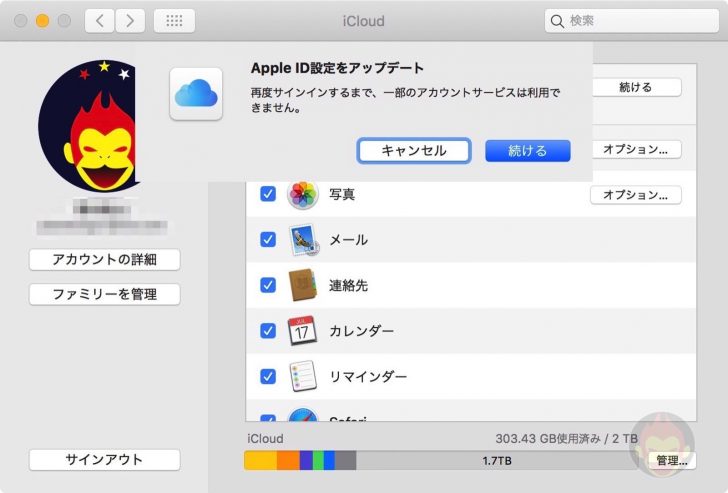Click the Contacts book icon

tap(303, 285)
